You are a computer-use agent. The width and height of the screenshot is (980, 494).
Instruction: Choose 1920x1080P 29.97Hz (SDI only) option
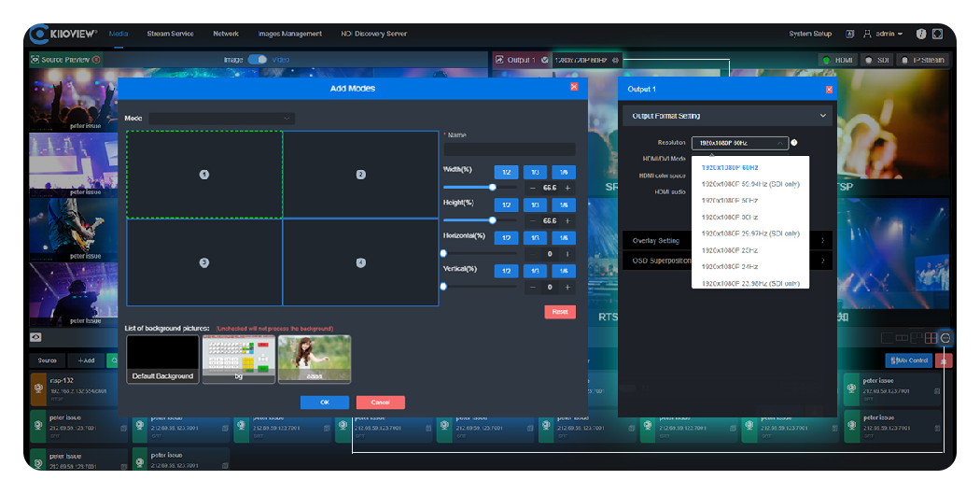coord(750,233)
